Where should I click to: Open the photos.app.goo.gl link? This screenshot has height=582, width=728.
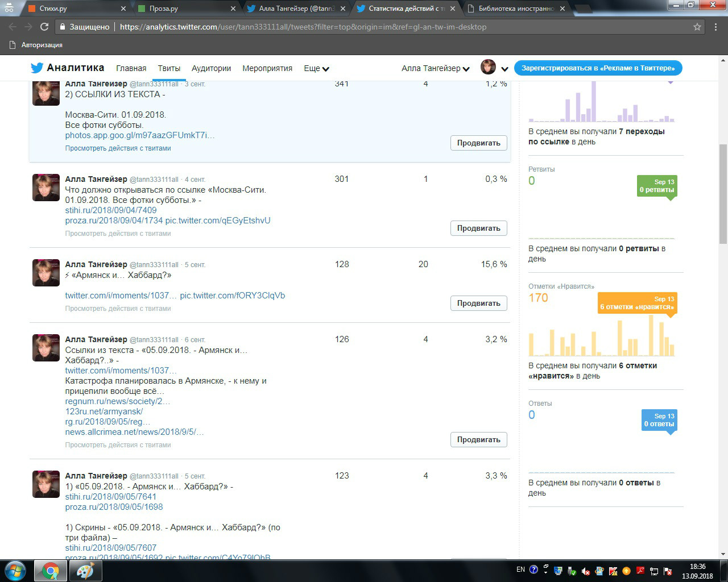pos(140,135)
